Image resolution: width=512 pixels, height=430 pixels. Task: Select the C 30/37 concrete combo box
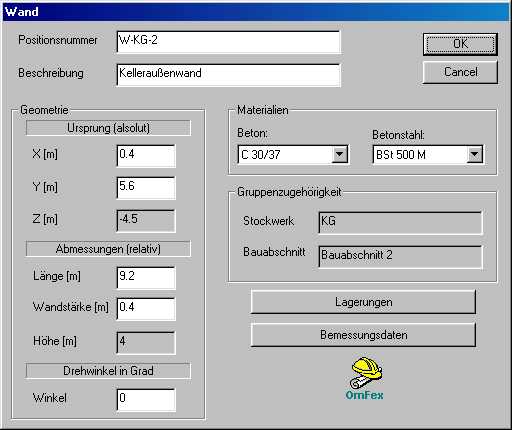pyautogui.click(x=293, y=154)
